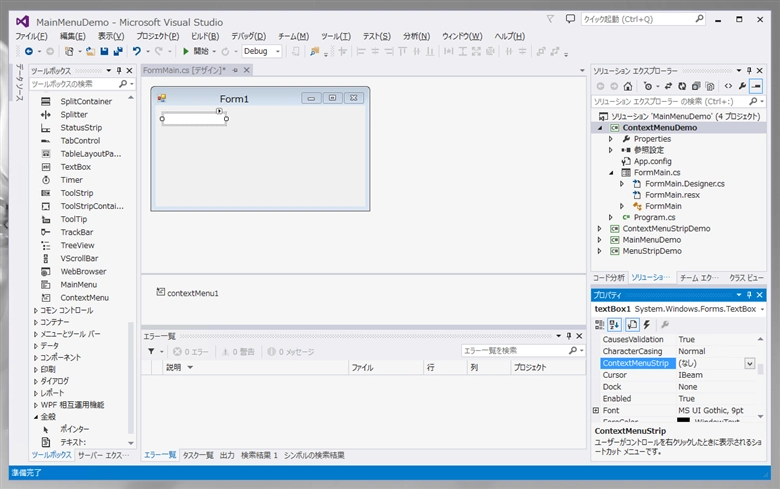780x489 pixels.
Task: Select TrackBar control in toolbox
Action: coord(77,232)
